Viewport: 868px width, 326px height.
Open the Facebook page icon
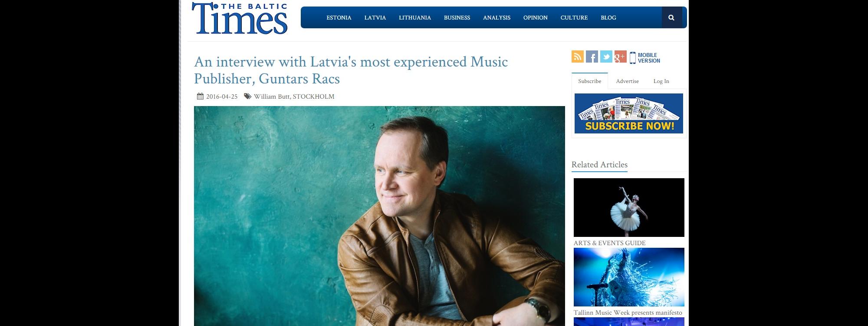point(592,57)
